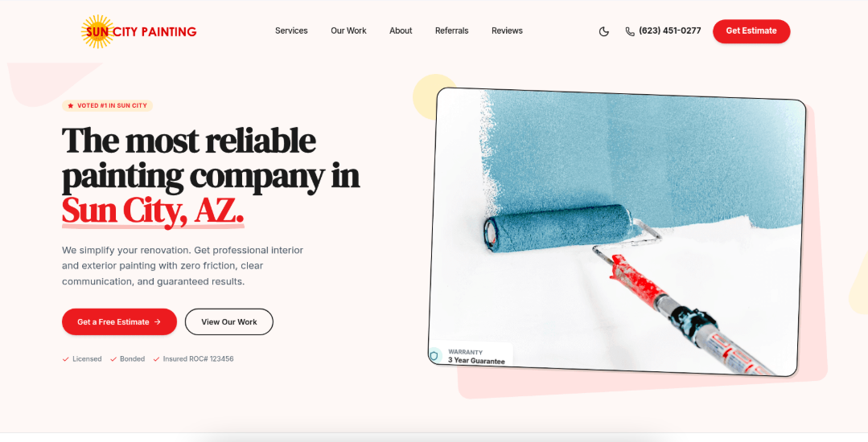Screen dimensions: 868x442
Task: Go to the Our Work nav link
Action: pos(349,31)
